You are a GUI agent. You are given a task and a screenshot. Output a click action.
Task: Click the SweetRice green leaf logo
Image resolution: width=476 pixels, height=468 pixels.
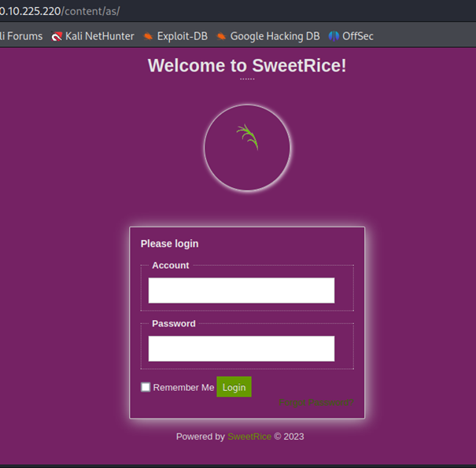pyautogui.click(x=247, y=137)
